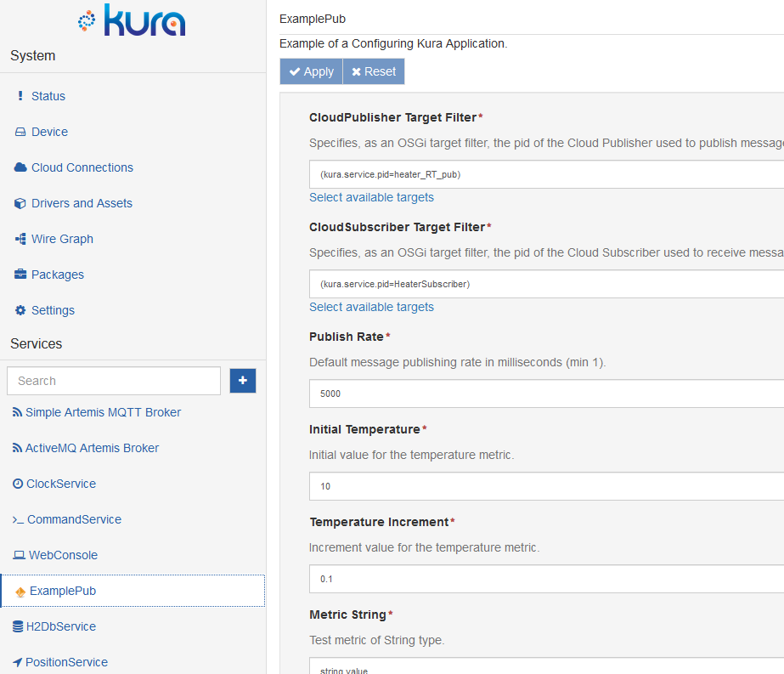Edit the Initial Temperature value field

click(x=546, y=486)
